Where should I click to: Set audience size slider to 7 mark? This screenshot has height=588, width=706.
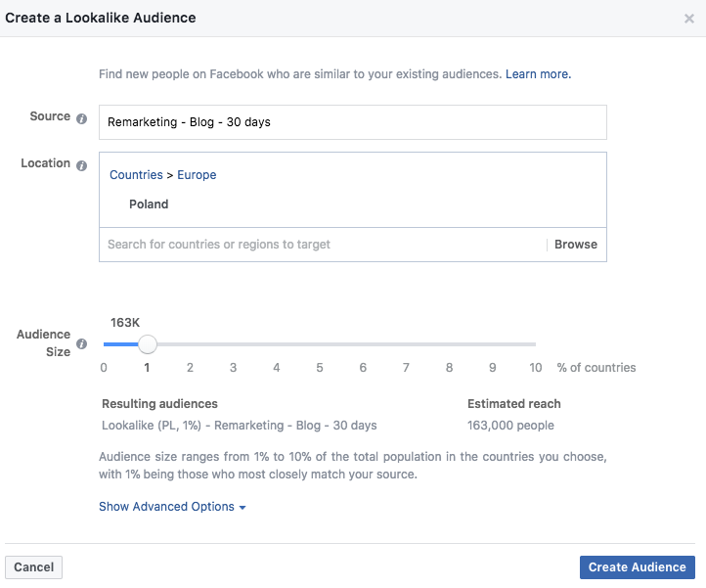pos(406,344)
